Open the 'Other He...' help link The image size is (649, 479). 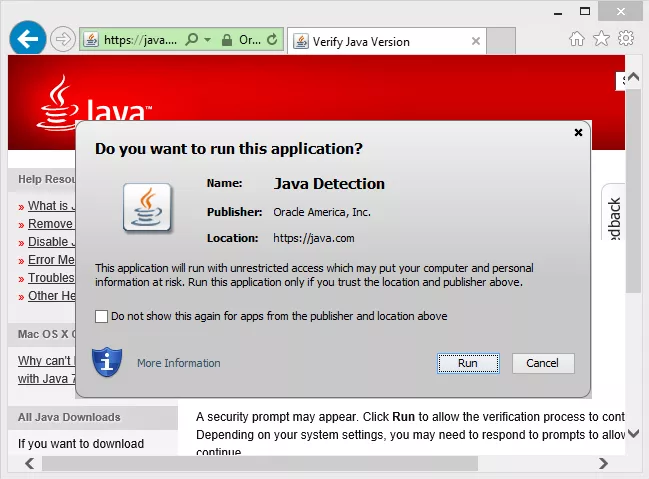coord(51,296)
